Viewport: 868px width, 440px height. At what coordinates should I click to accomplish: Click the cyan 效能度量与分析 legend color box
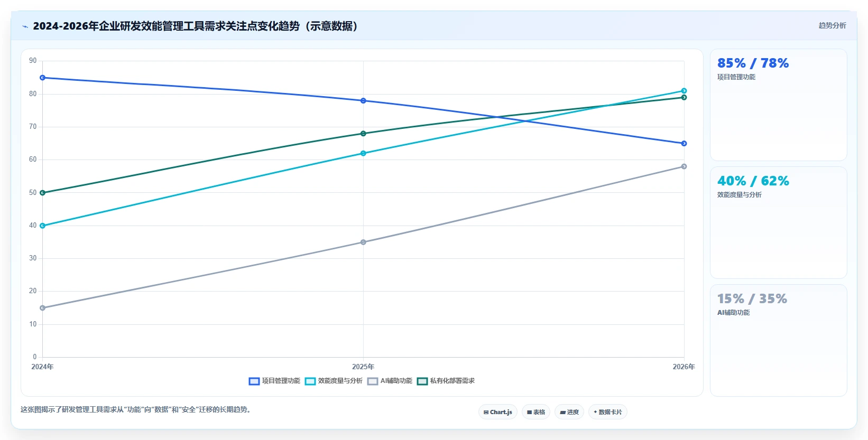310,381
